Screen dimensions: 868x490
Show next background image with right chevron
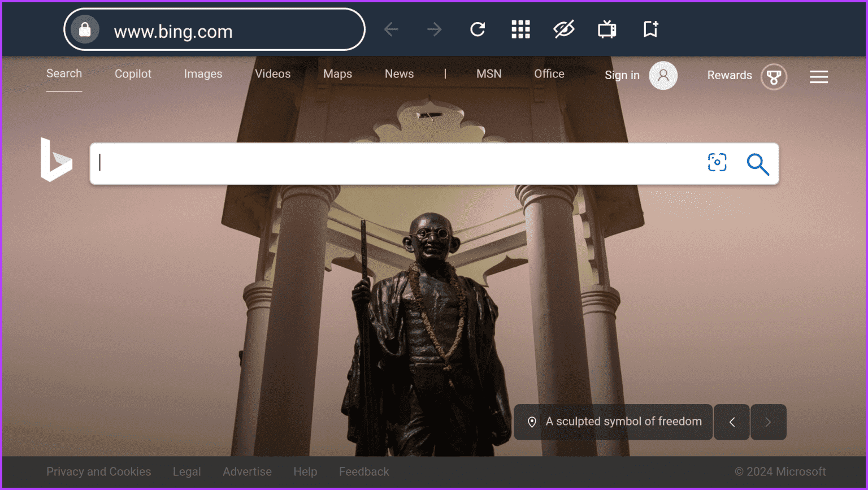click(768, 422)
